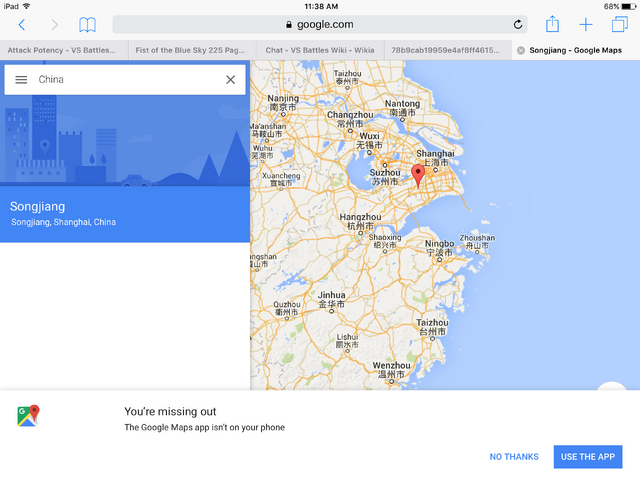Screen dimensions: 640x480
Task: Add a new tab with the plus icon
Action: (586, 24)
